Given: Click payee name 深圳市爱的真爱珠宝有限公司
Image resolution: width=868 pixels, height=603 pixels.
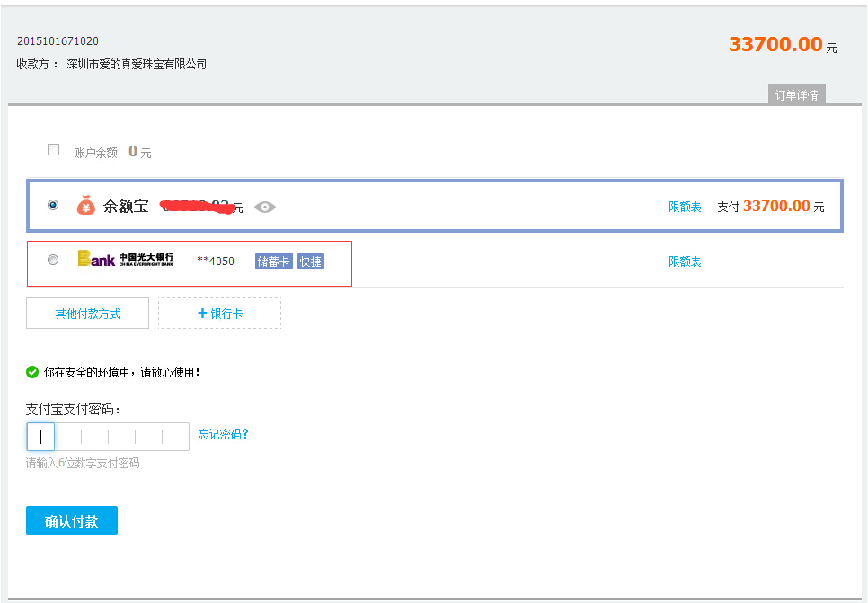Looking at the screenshot, I should click(x=137, y=64).
